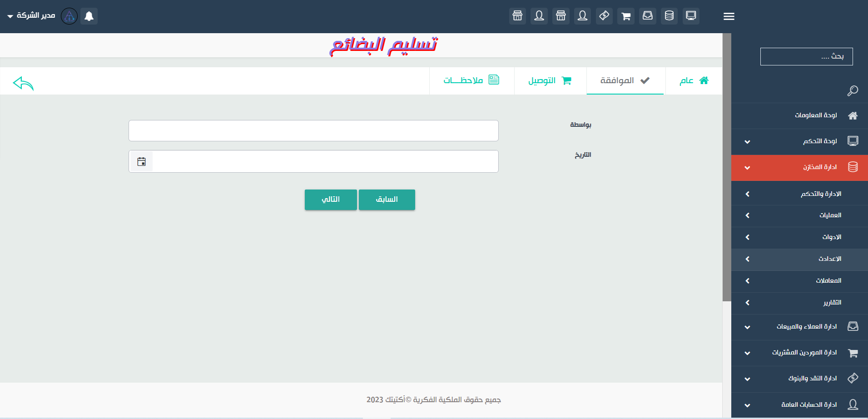Image resolution: width=868 pixels, height=419 pixels.
Task: Click the التالي button
Action: point(331,200)
